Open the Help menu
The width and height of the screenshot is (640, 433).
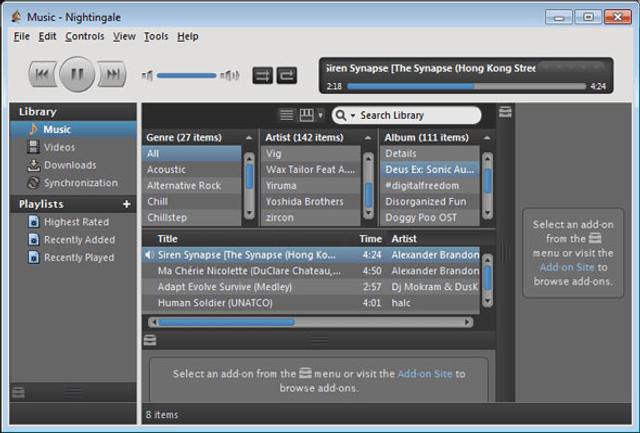188,36
